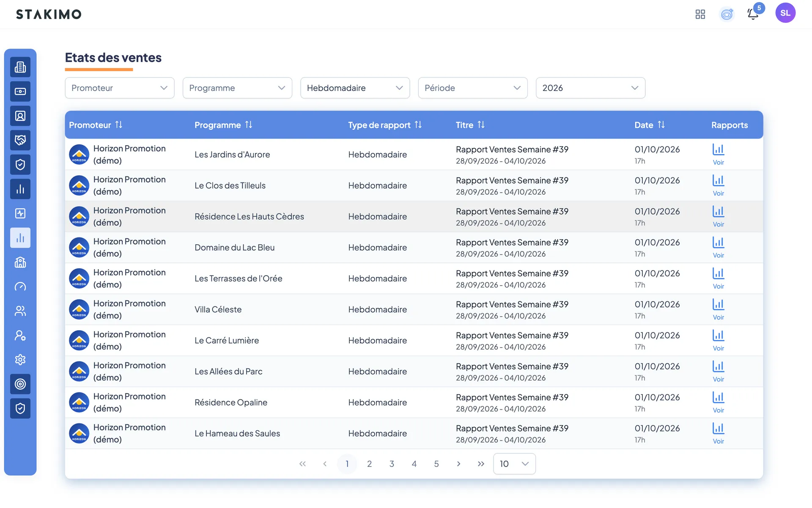
Task: Sort table by Promoteur column
Action: pos(119,125)
